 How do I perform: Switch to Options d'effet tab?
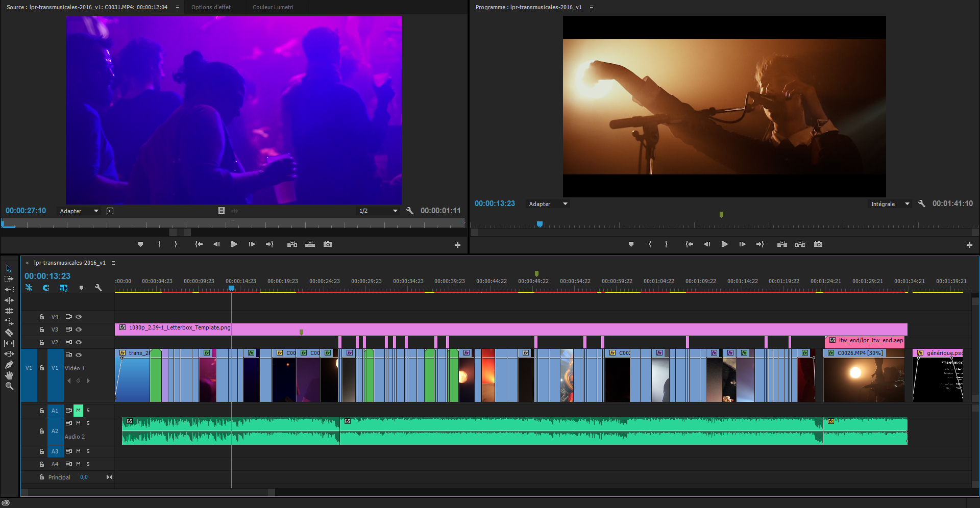click(211, 7)
